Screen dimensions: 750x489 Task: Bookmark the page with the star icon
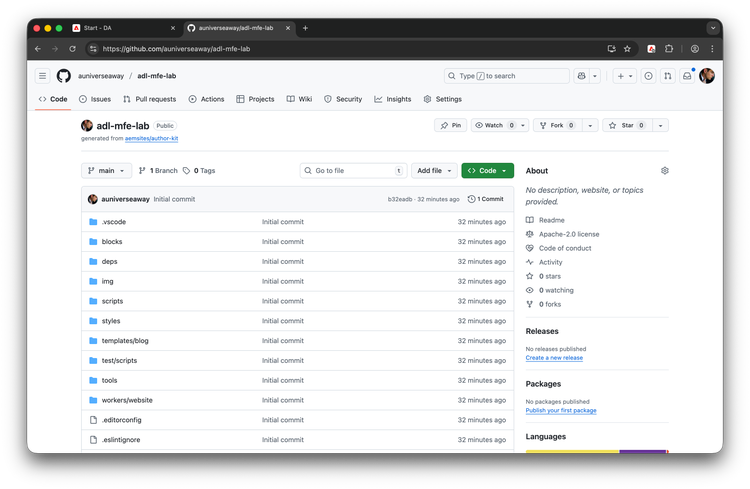pyautogui.click(x=627, y=48)
